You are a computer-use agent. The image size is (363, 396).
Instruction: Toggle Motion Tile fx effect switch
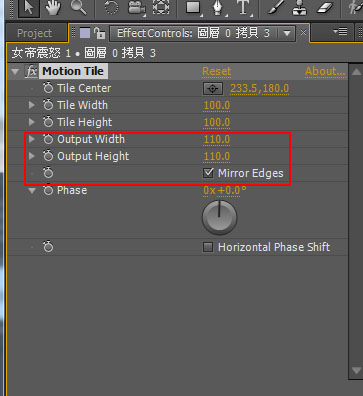pos(31,71)
